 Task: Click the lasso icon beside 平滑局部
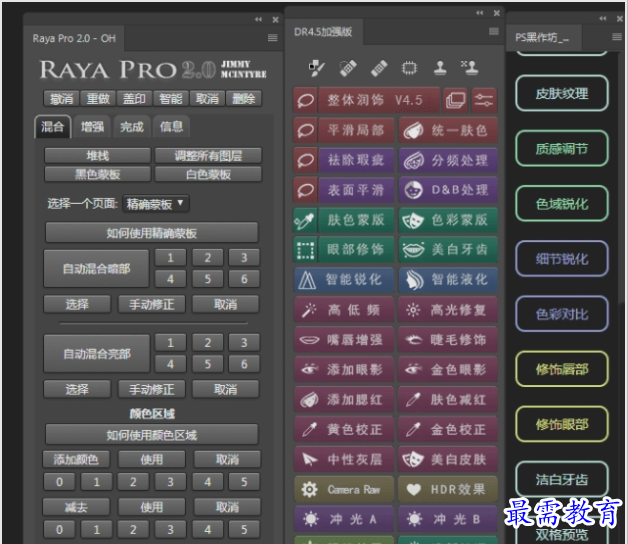pyautogui.click(x=306, y=130)
